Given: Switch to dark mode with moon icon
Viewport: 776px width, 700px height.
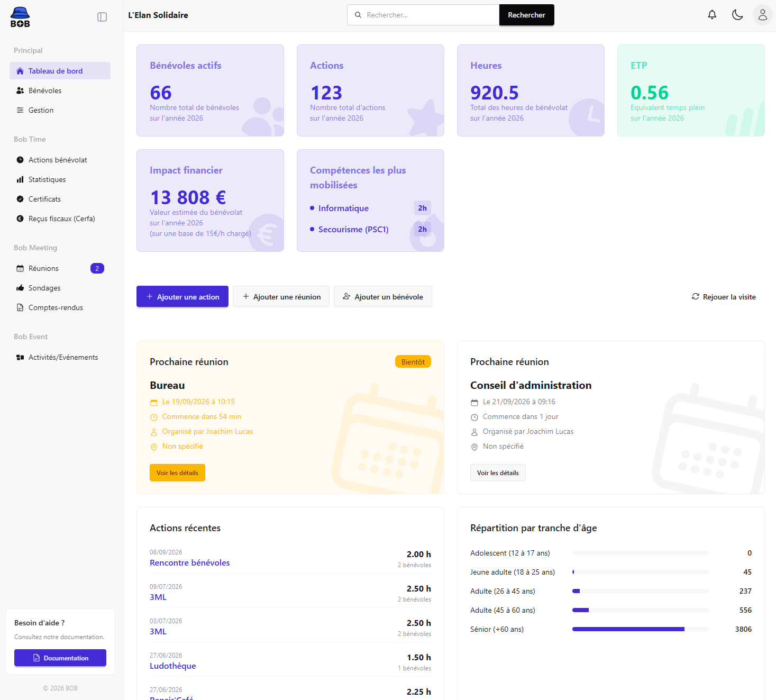Looking at the screenshot, I should tap(737, 15).
